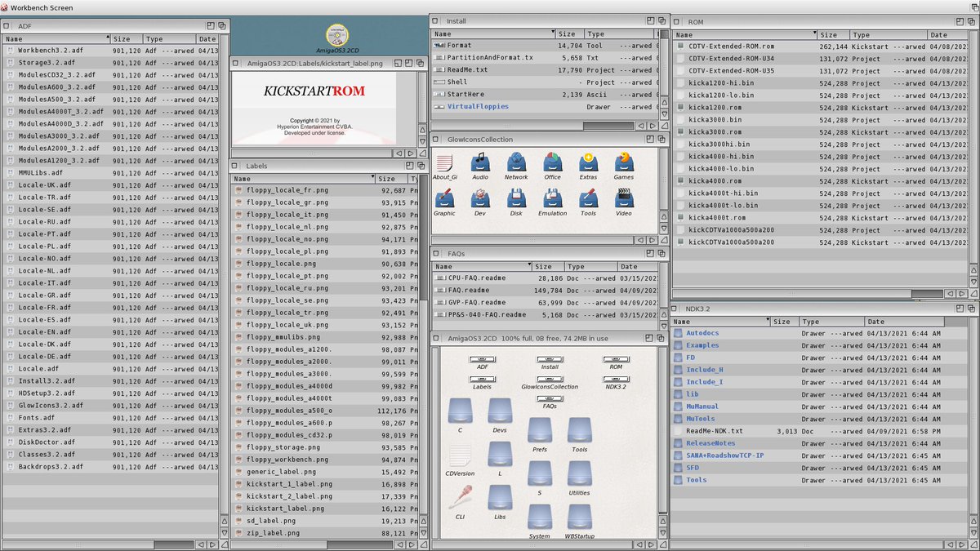Select the Utilities drawer icon
This screenshot has height=551, width=980.
[580, 473]
